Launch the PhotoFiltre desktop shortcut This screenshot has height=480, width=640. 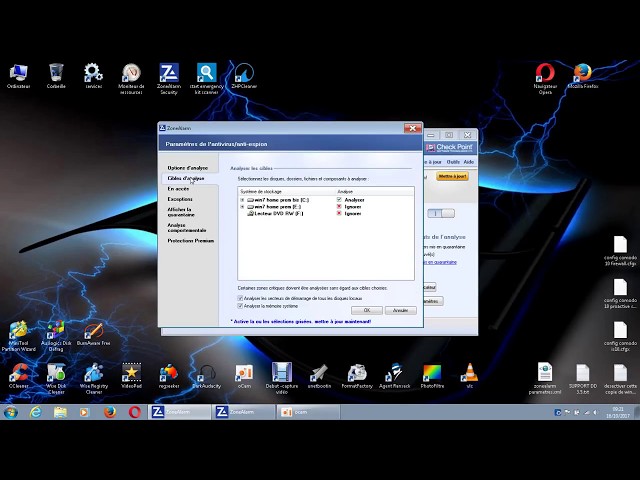(432, 376)
